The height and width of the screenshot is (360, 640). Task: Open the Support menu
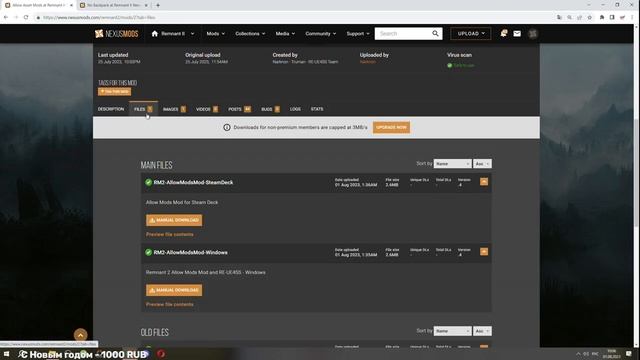pyautogui.click(x=358, y=34)
